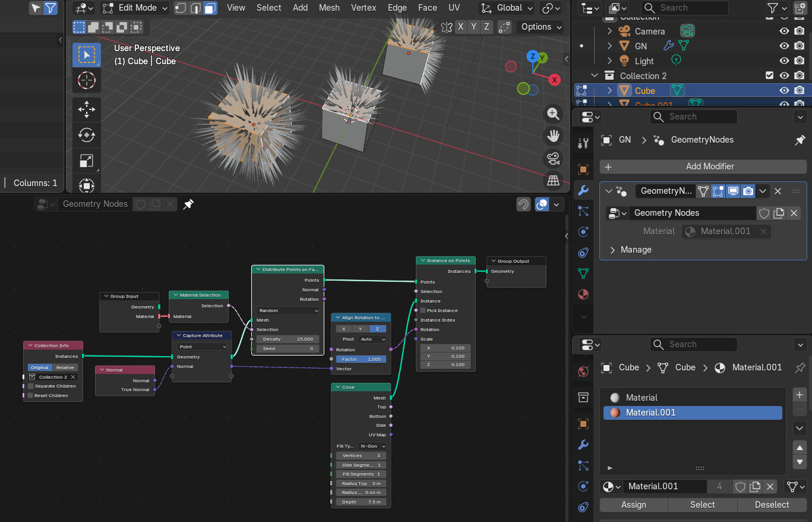Click the Add Modifier button
812x522 pixels.
[703, 166]
